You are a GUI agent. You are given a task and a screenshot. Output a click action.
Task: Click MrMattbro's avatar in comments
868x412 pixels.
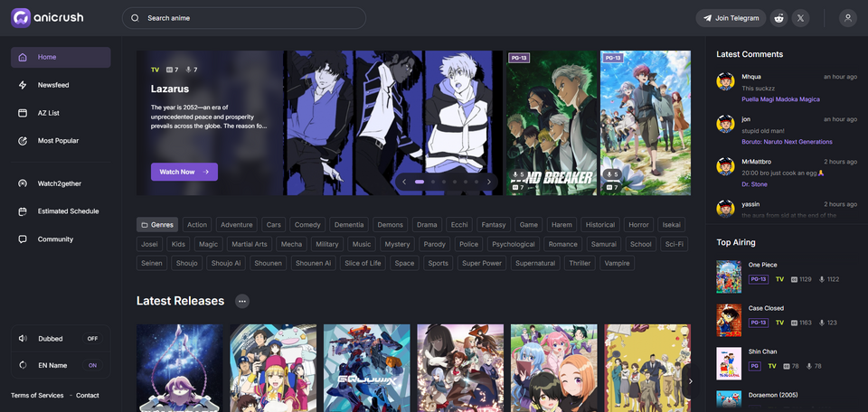point(725,166)
